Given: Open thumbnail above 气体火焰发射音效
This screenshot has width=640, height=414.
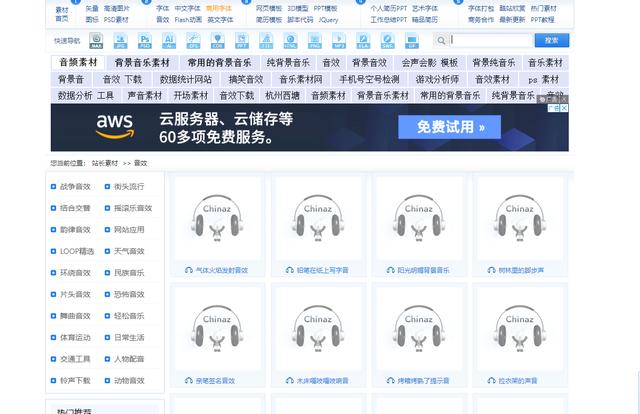Looking at the screenshot, I should click(217, 218).
